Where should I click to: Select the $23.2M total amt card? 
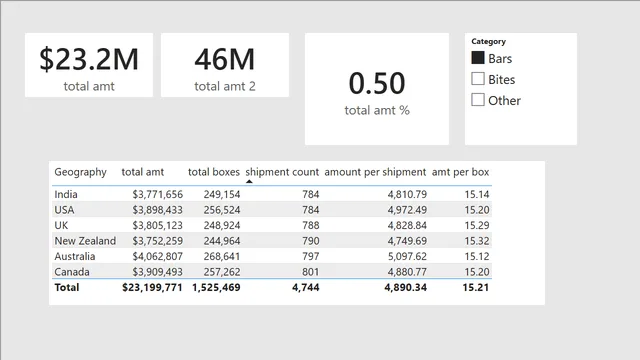tap(89, 65)
